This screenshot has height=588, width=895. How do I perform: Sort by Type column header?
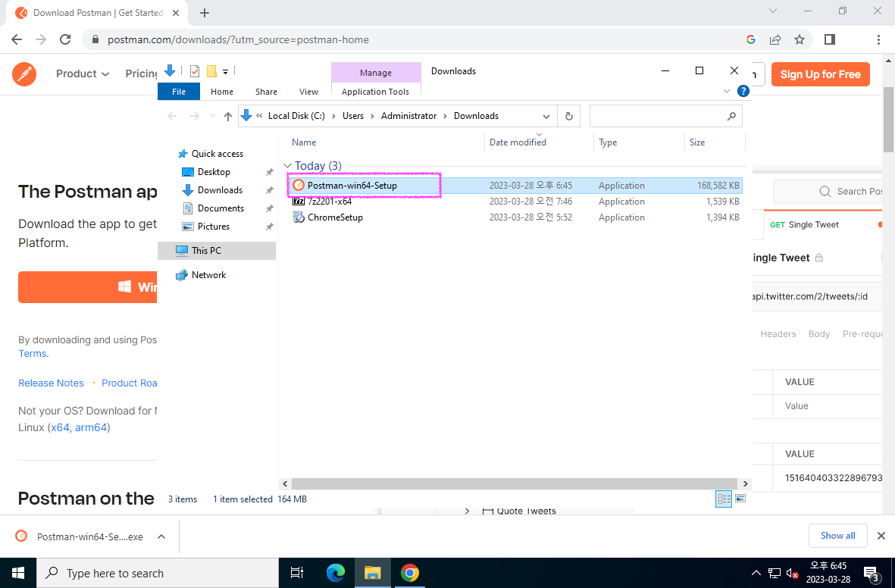pyautogui.click(x=608, y=142)
